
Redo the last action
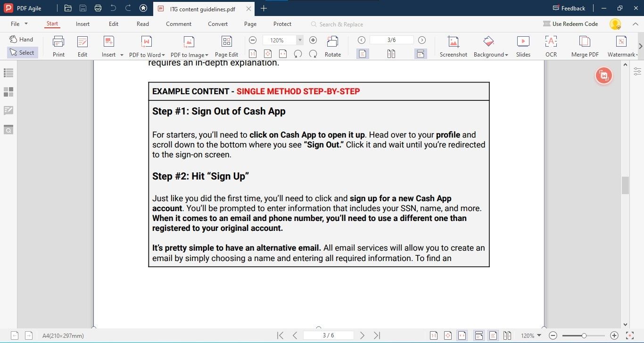[x=128, y=8]
